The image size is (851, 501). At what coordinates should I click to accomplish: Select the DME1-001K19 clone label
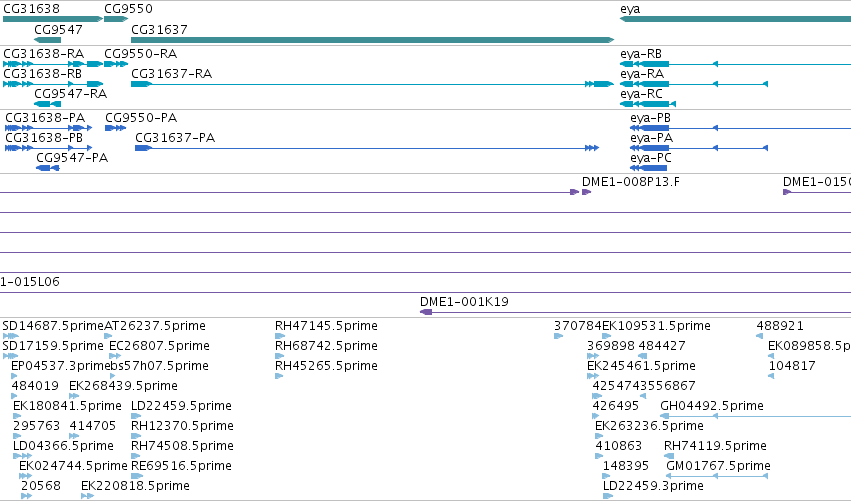click(x=464, y=301)
